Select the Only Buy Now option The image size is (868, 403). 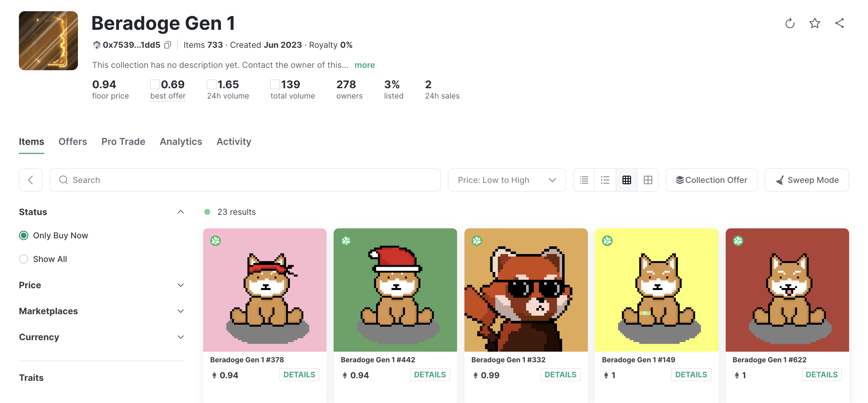point(24,235)
